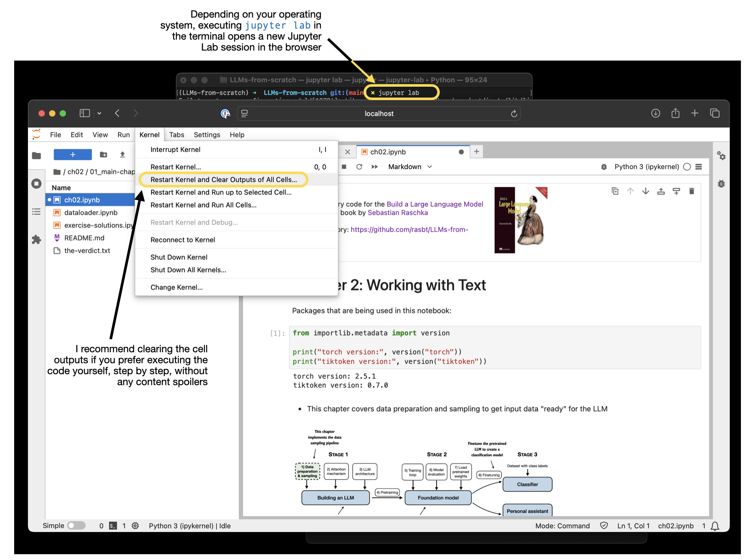
Task: Click the Safari share icon
Action: pyautogui.click(x=675, y=113)
